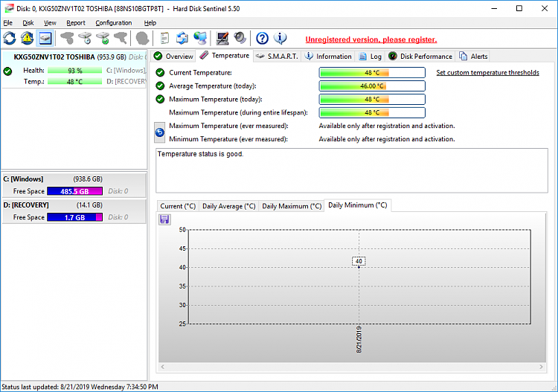
Task: Click the report document toolbar icon
Action: [x=164, y=38]
